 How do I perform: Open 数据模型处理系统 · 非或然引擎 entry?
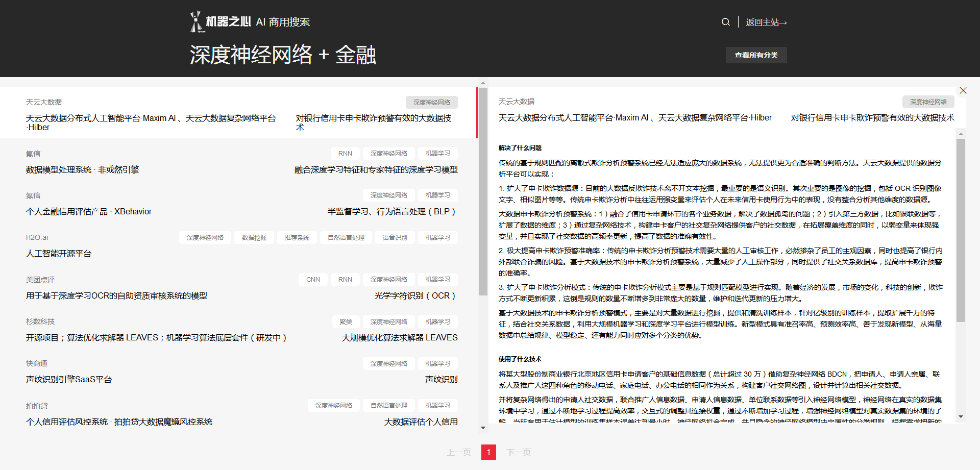(x=82, y=169)
